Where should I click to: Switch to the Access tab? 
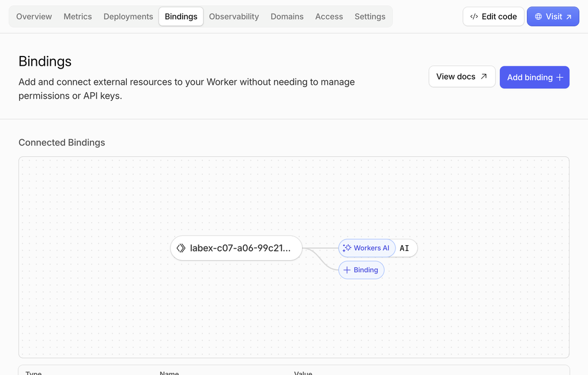point(329,17)
